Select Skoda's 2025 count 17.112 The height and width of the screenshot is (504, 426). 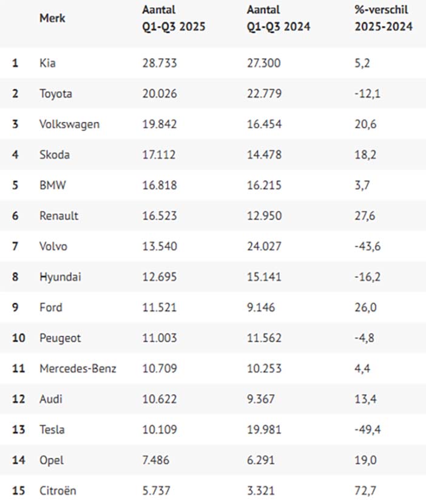point(159,155)
